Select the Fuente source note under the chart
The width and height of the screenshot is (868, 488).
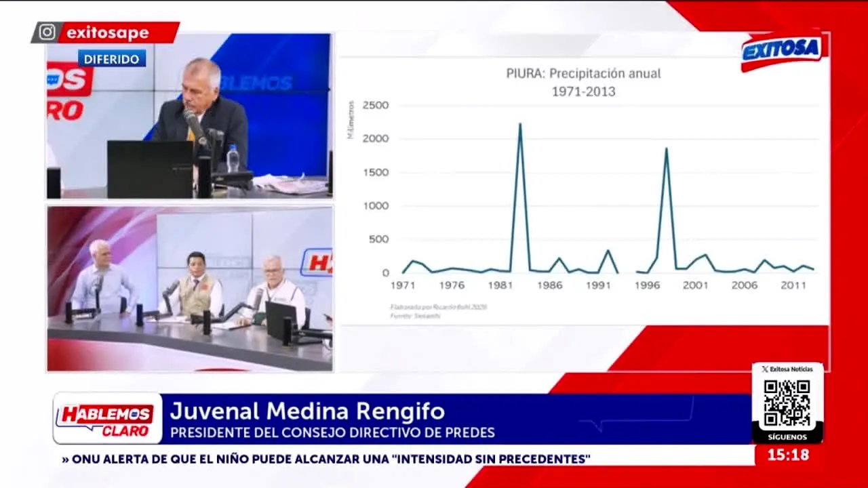click(x=415, y=316)
